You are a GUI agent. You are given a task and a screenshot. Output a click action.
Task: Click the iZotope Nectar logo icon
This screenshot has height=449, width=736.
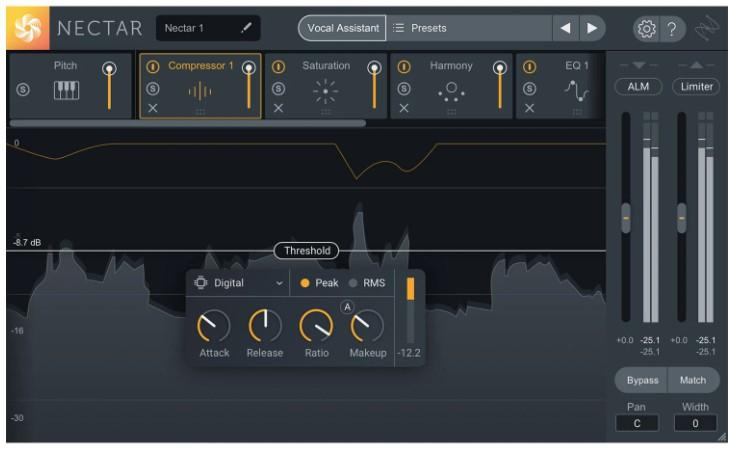[x=27, y=28]
